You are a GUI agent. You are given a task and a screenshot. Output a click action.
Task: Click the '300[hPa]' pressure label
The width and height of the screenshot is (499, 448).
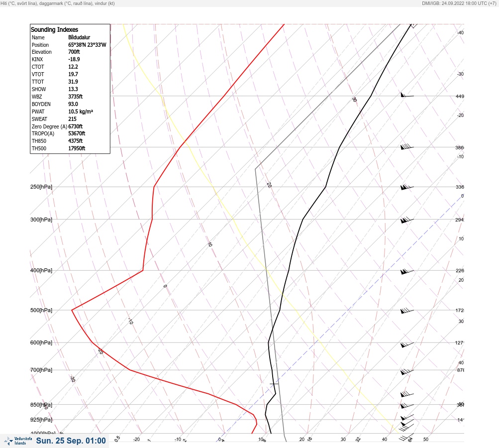pos(41,220)
